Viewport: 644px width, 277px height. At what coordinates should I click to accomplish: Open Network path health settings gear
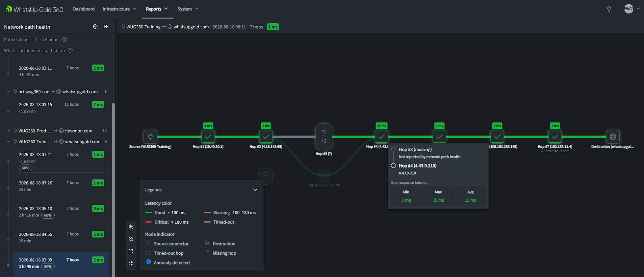click(95, 27)
